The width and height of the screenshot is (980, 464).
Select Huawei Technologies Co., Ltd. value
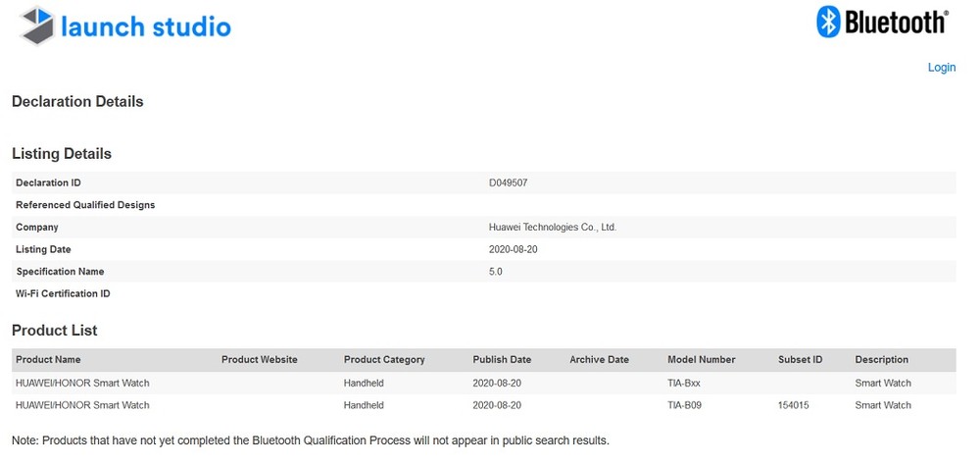[x=553, y=227]
